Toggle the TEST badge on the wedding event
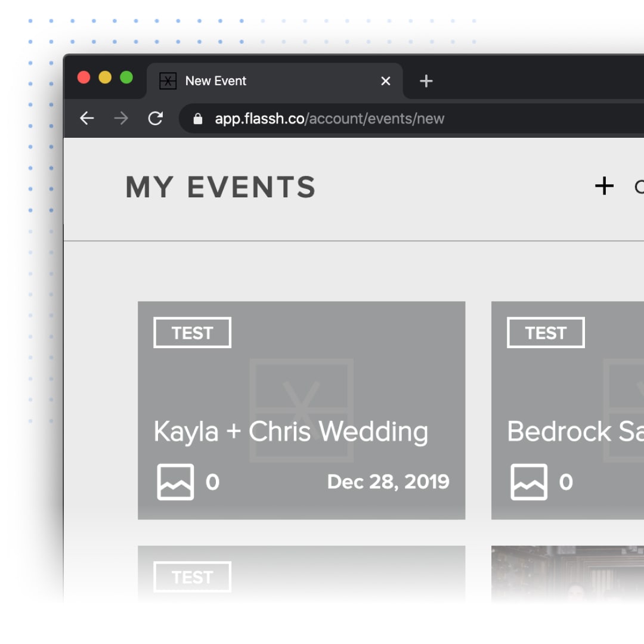The width and height of the screenshot is (644, 644). [x=191, y=332]
